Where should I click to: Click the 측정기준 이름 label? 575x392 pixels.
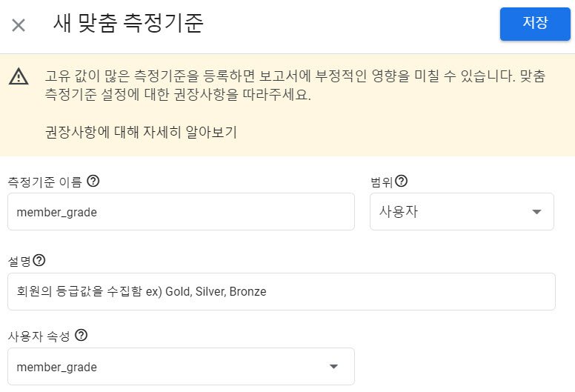(44, 182)
